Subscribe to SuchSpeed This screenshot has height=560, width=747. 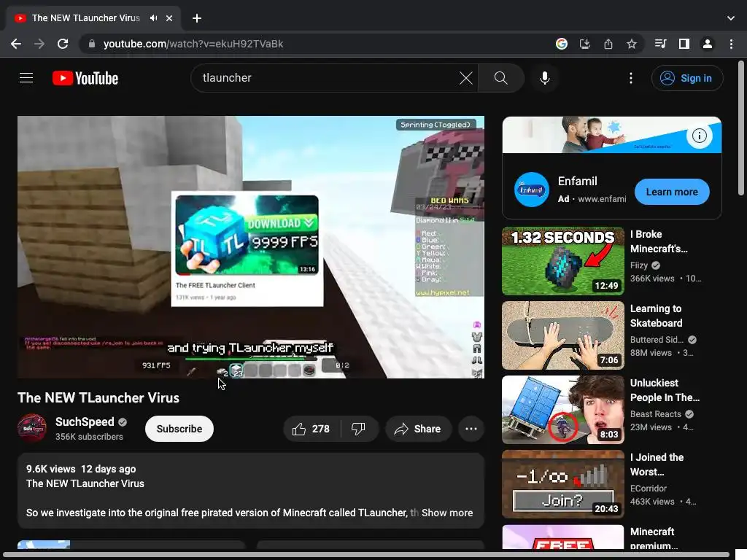tap(179, 429)
